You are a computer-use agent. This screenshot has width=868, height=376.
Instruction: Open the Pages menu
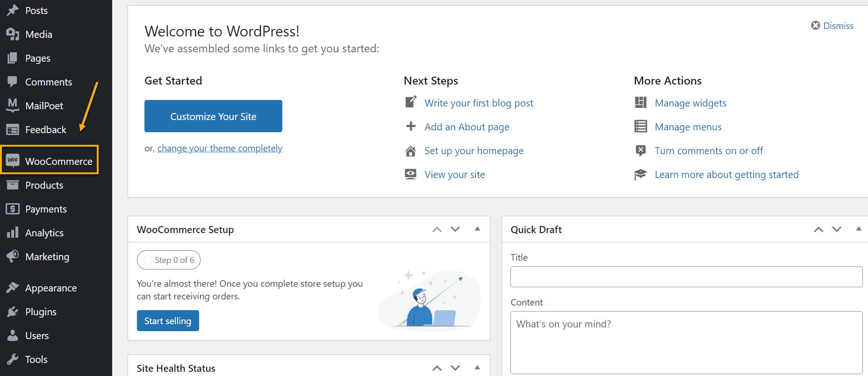tap(38, 58)
